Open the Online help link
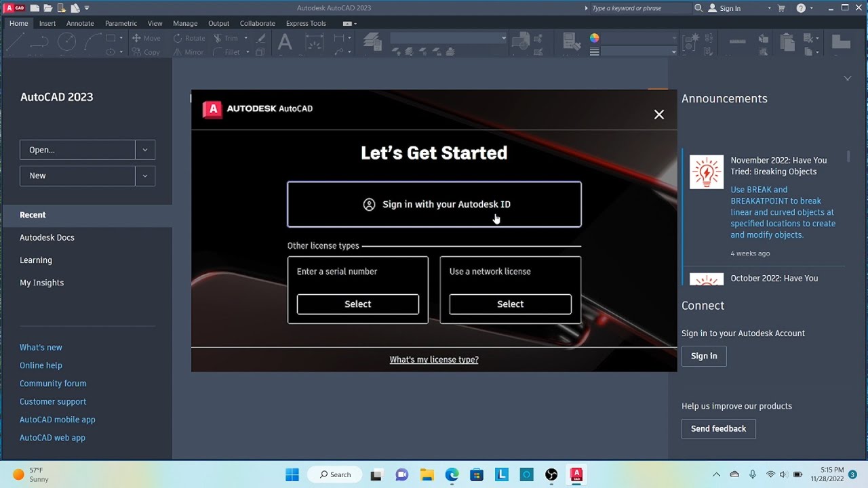 tap(41, 365)
